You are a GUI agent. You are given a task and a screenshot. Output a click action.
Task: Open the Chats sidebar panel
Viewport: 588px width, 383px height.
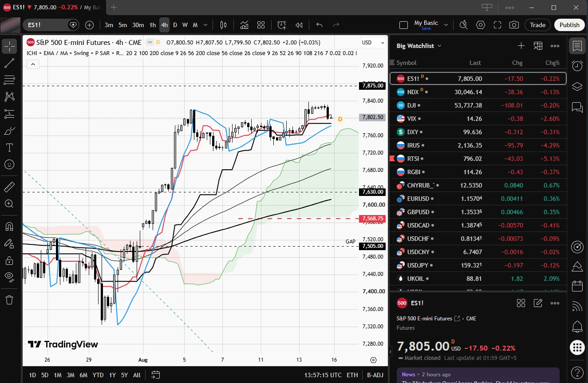[577, 107]
